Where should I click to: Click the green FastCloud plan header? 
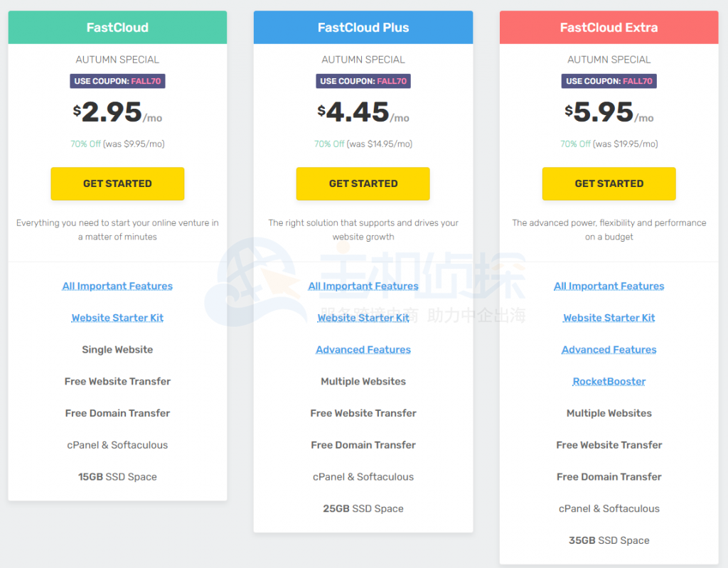117,28
